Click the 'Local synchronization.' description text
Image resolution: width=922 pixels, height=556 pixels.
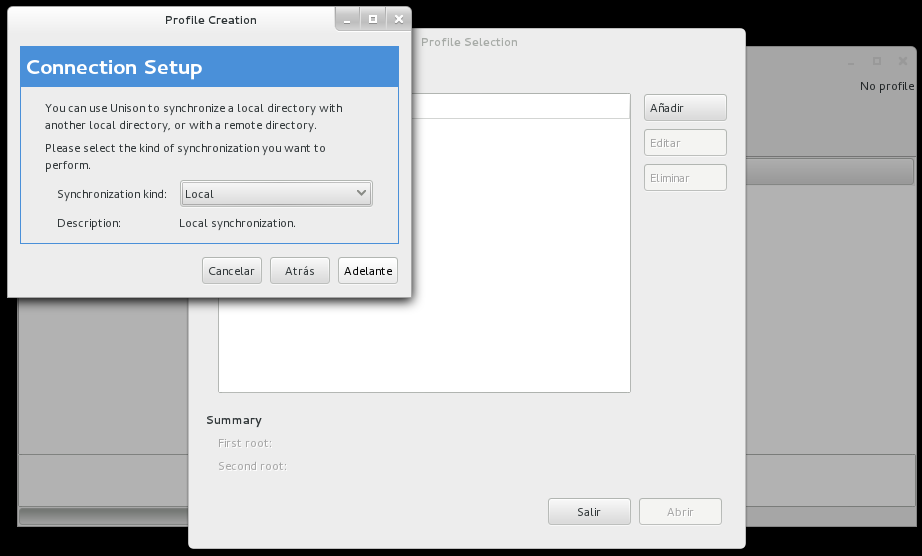(x=238, y=223)
